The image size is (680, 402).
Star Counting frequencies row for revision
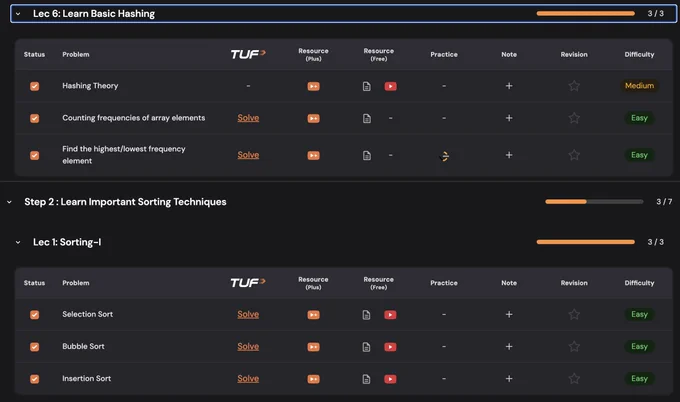click(574, 118)
